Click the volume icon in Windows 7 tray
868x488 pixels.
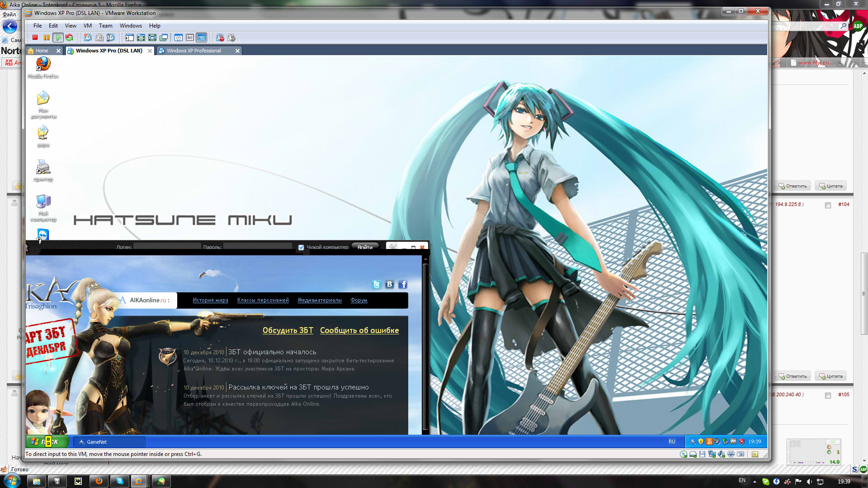click(809, 482)
